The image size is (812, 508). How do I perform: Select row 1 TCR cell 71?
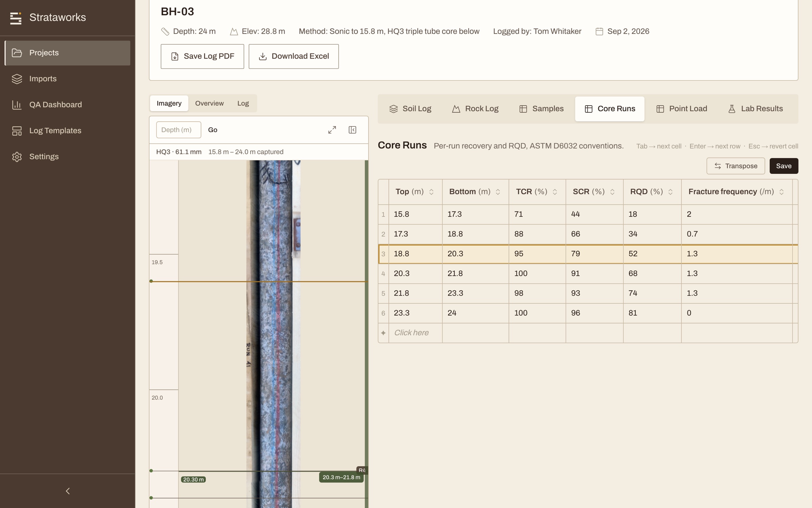[537, 214]
